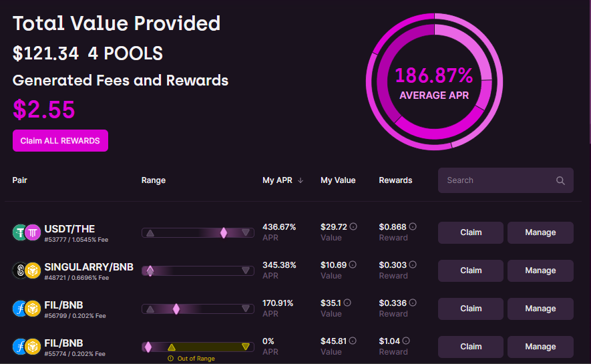Image resolution: width=591 pixels, height=364 pixels.
Task: Focus the Search input field
Action: (506, 180)
